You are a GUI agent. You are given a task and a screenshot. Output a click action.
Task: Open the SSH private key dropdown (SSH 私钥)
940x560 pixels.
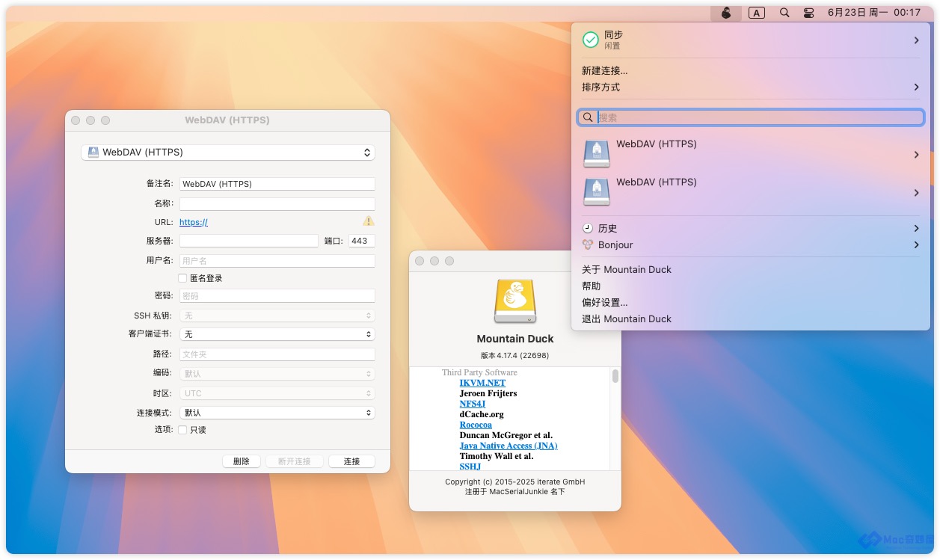[277, 316]
